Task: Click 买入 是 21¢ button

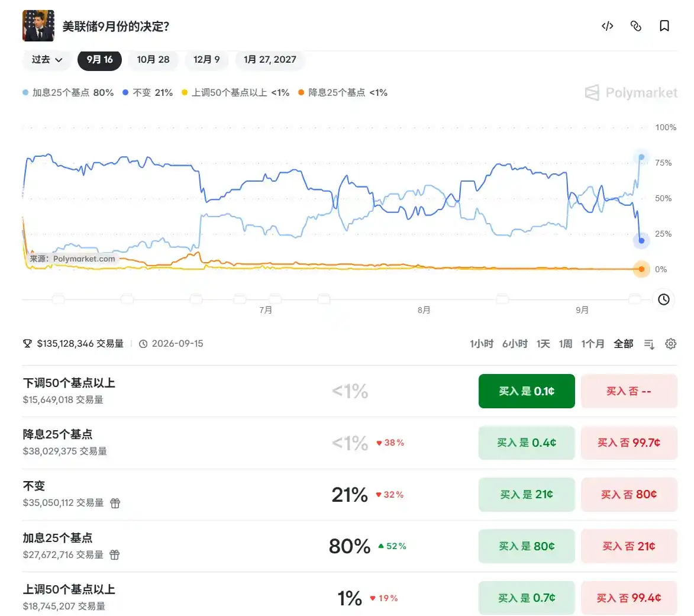Action: tap(527, 495)
